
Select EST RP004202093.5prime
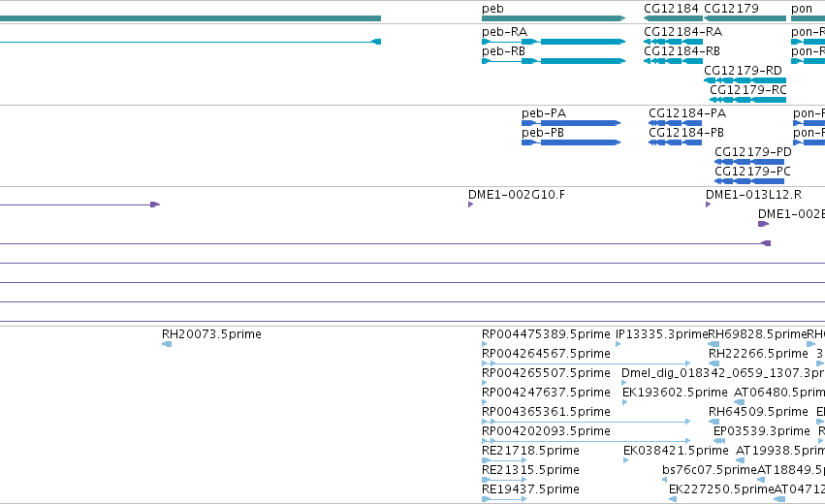[546, 431]
